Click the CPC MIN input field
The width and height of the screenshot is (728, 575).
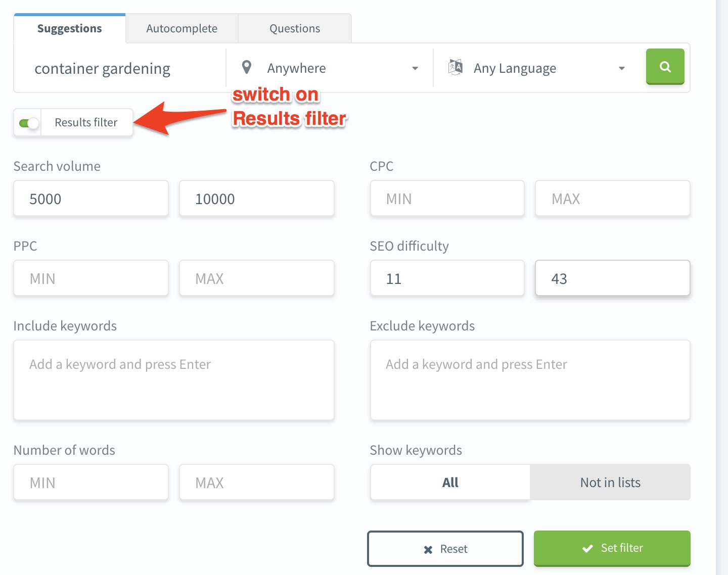click(x=447, y=198)
